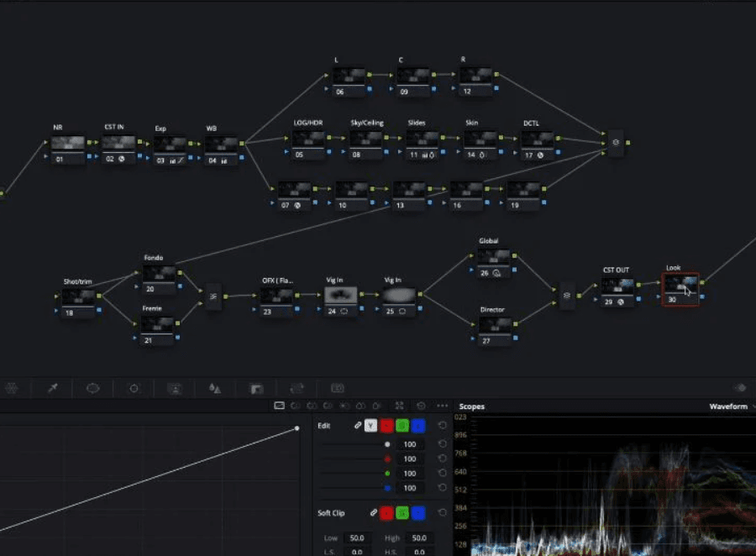Expand the curves panel view icon
This screenshot has width=756, height=556.
[x=399, y=406]
